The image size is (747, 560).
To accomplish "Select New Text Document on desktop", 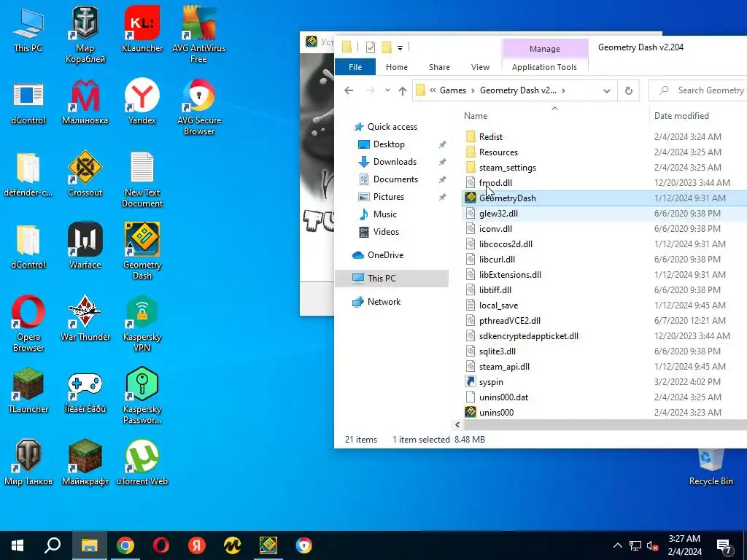I will point(142,180).
